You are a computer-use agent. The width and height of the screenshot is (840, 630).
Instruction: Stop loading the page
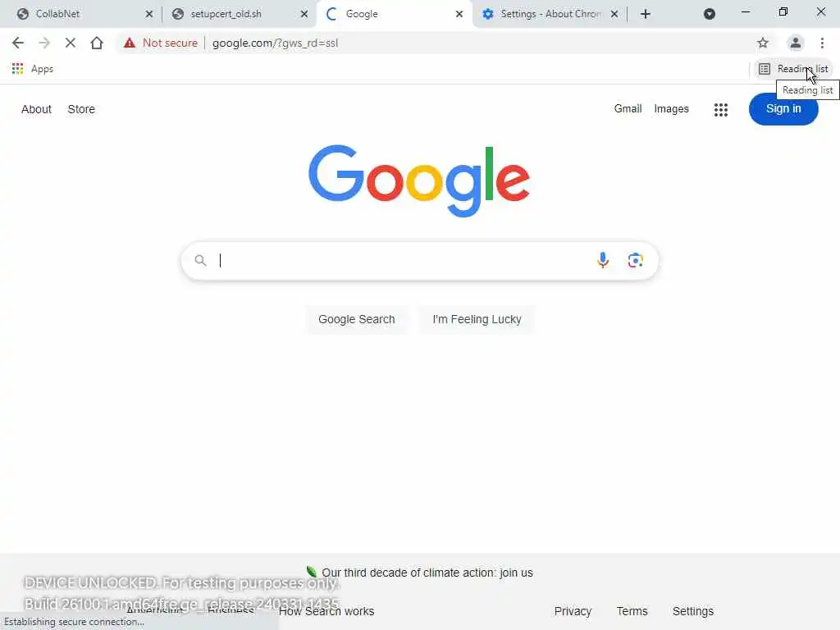[71, 43]
